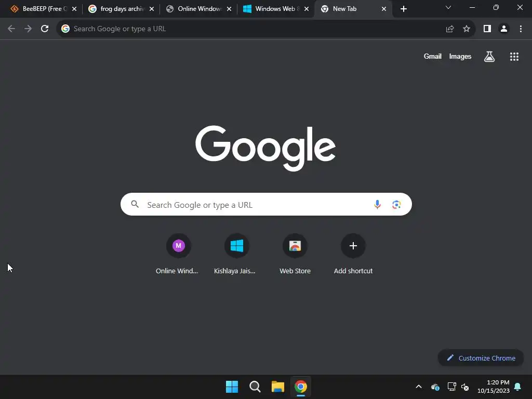
Task: Open the Chrome side panel
Action: click(487, 29)
